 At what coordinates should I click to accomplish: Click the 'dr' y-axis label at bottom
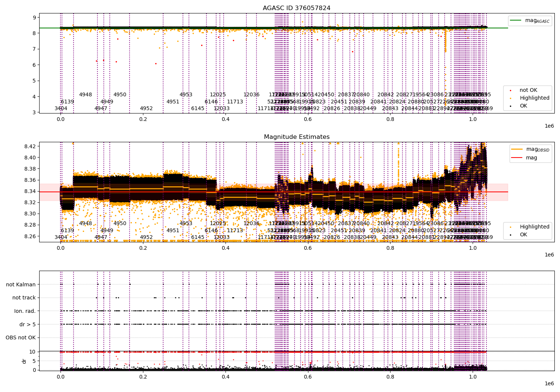[x=24, y=361]
